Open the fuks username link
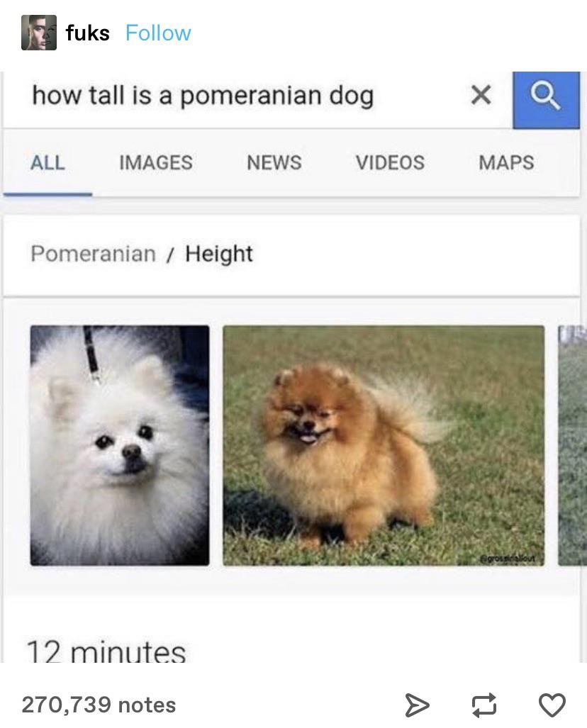 [x=87, y=33]
